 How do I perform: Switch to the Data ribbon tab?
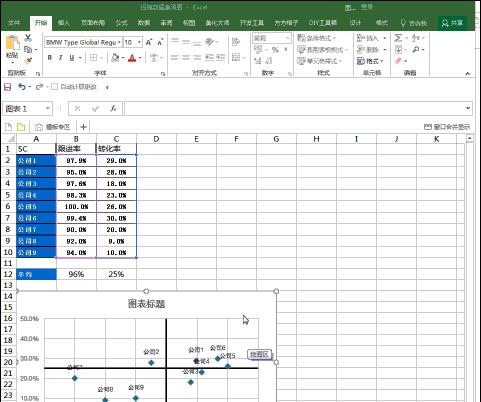[x=144, y=23]
